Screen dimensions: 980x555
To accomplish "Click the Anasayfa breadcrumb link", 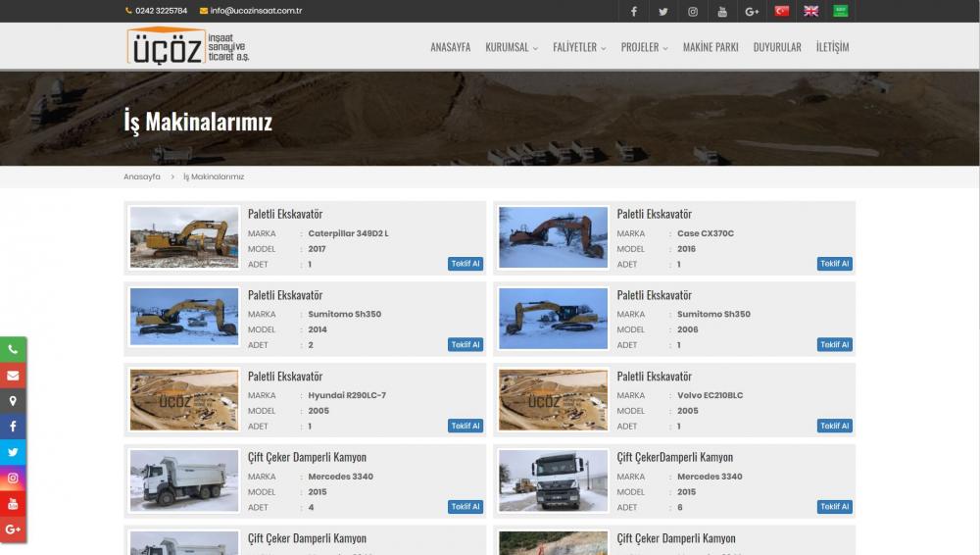I will point(142,177).
